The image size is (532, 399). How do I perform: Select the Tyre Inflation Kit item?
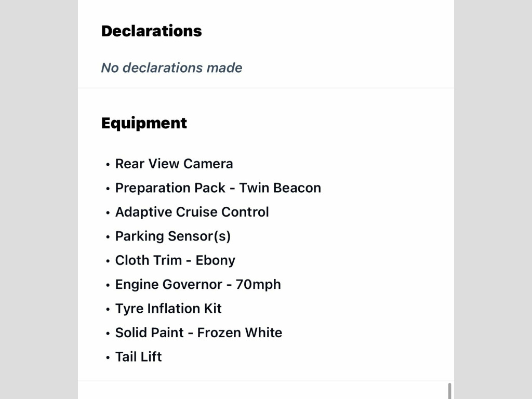(168, 309)
